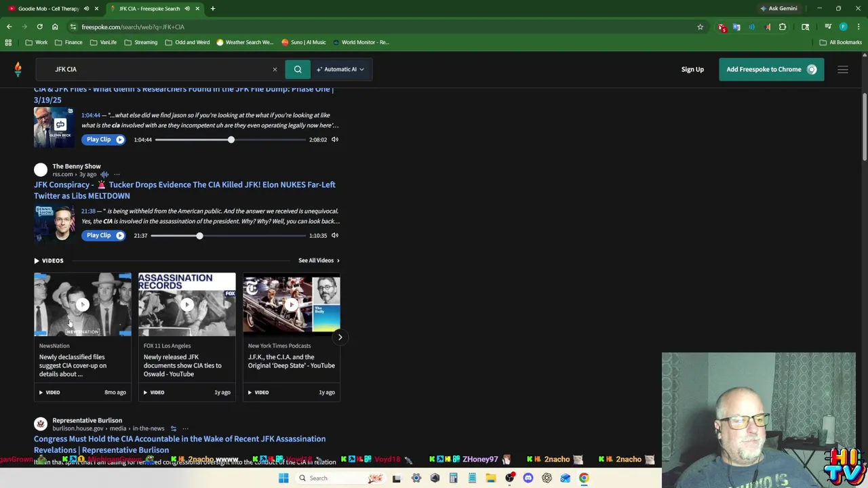Clear the JFK CIA search query
Image resolution: width=868 pixels, height=488 pixels.
(275, 69)
